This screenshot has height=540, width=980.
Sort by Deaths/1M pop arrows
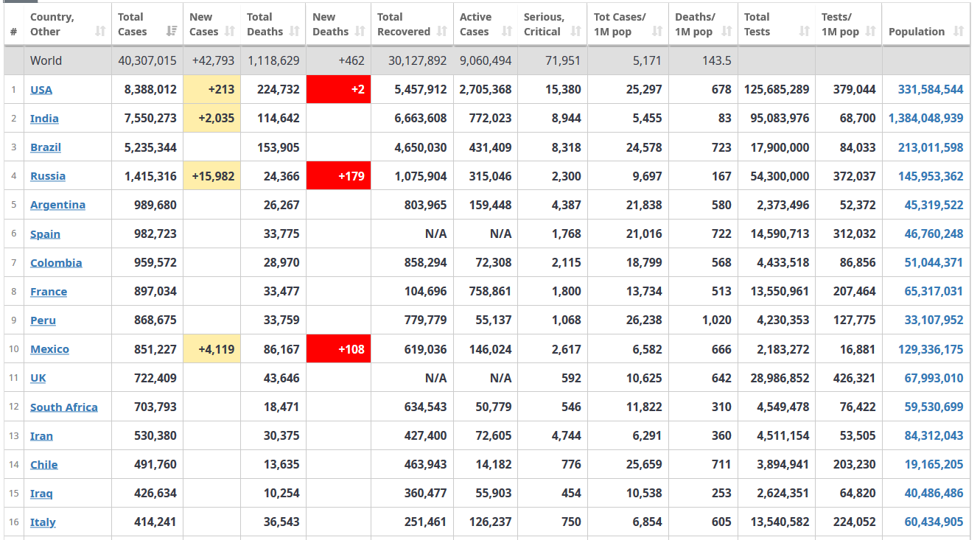[727, 32]
